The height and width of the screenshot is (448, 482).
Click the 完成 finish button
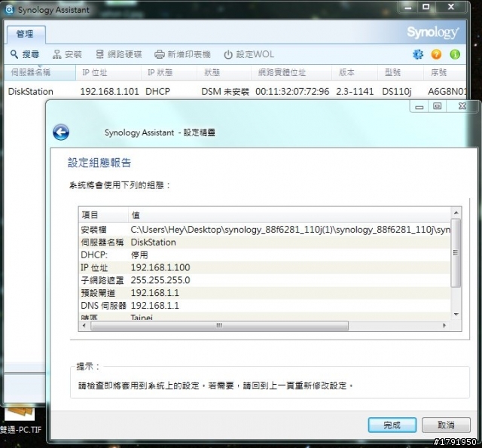pos(392,425)
